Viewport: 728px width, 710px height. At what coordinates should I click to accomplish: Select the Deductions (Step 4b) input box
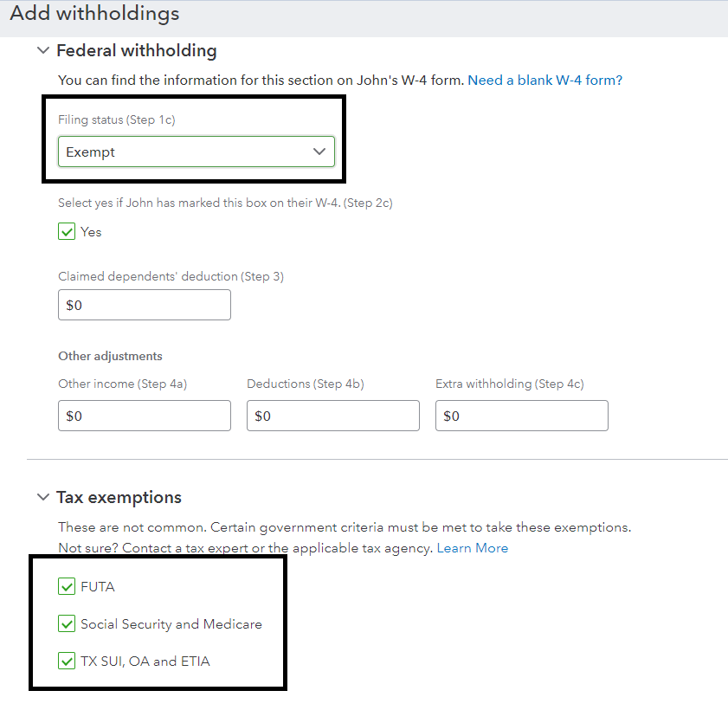[x=332, y=416]
